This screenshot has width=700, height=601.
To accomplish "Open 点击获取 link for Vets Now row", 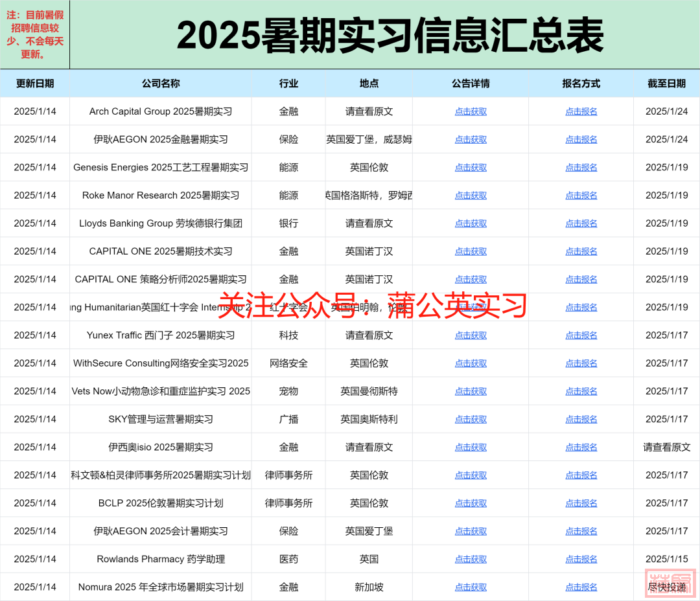I will pyautogui.click(x=471, y=391).
